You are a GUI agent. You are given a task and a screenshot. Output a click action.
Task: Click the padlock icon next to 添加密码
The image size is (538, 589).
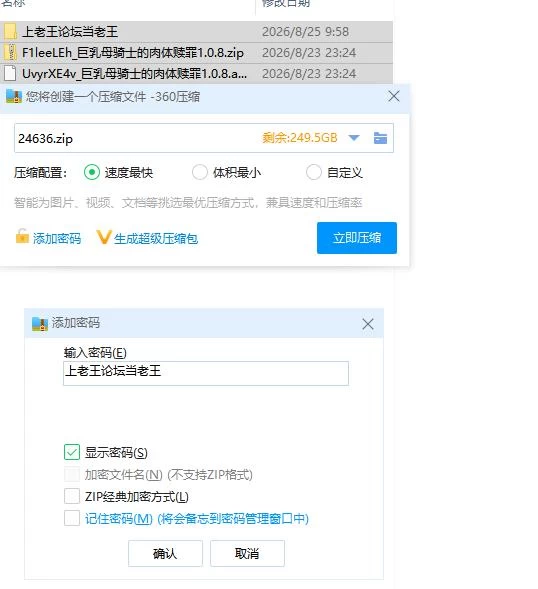point(22,237)
